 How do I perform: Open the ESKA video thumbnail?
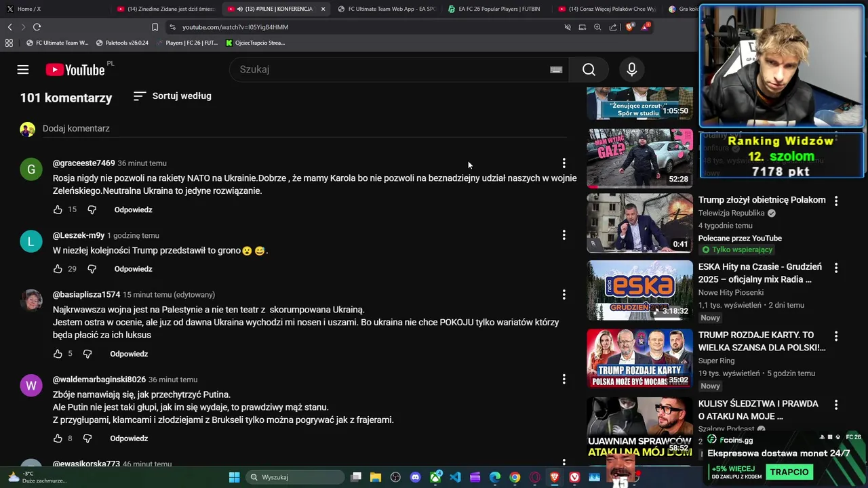640,290
